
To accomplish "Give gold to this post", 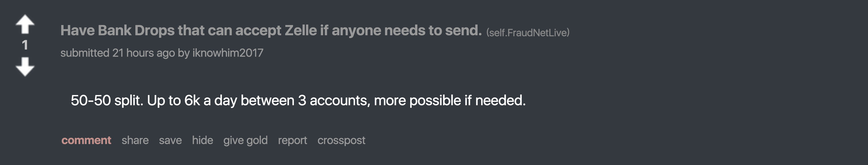I will pyautogui.click(x=245, y=140).
